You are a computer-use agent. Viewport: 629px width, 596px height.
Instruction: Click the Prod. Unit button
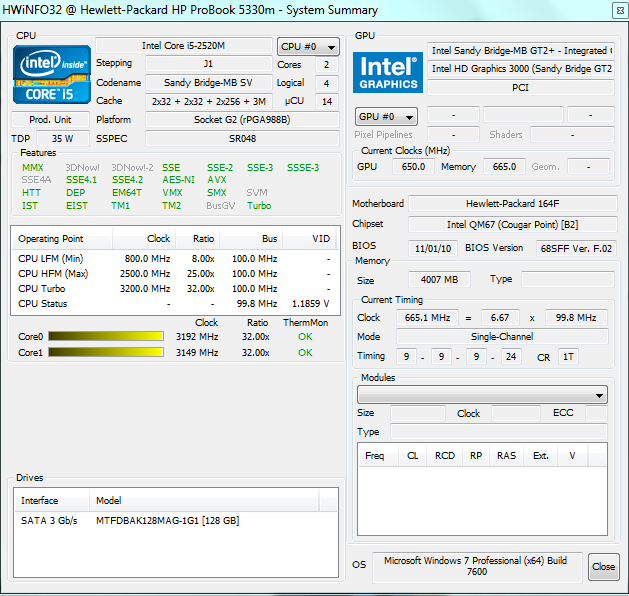tap(50, 120)
